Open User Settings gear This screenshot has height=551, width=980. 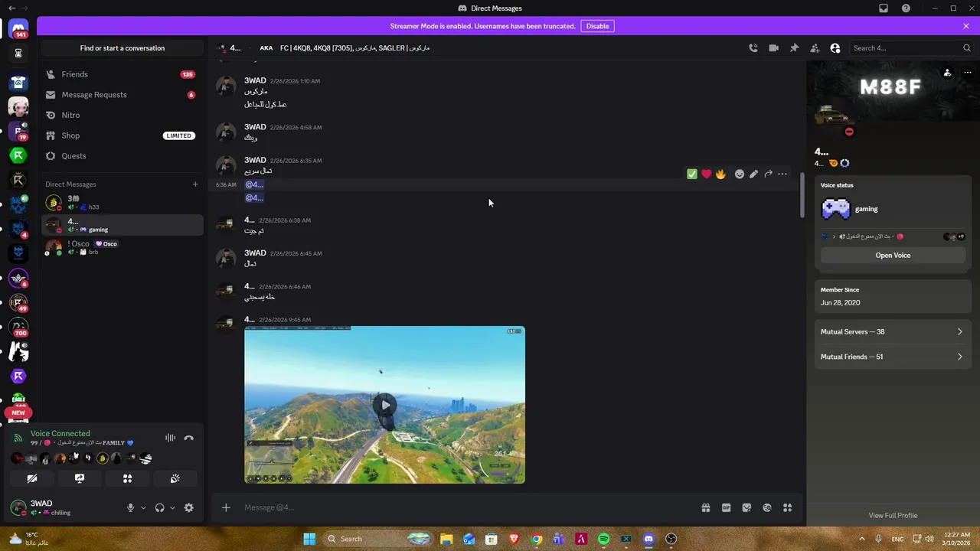click(189, 507)
